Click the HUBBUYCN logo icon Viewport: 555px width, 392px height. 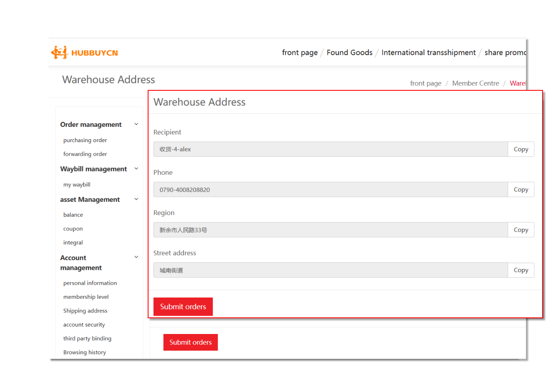[x=59, y=53]
